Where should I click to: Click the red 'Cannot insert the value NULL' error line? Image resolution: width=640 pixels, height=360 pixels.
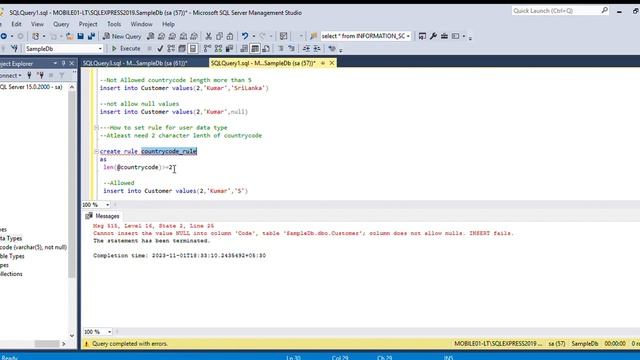click(x=303, y=233)
